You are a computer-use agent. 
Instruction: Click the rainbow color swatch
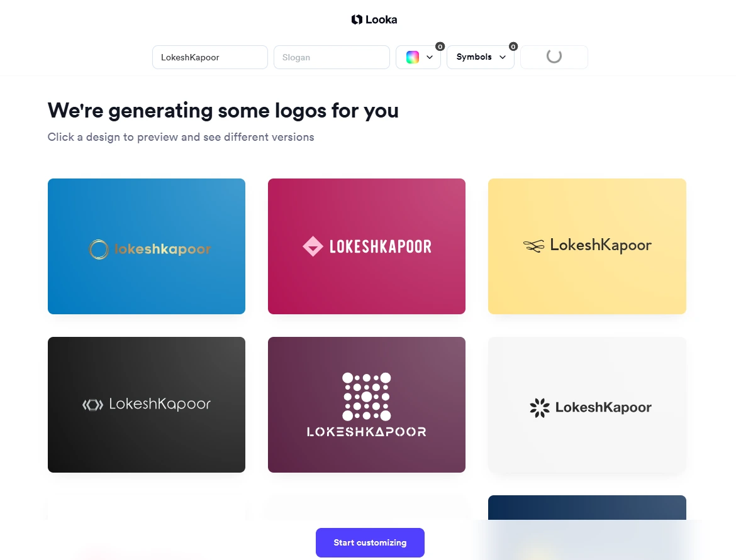(x=413, y=57)
